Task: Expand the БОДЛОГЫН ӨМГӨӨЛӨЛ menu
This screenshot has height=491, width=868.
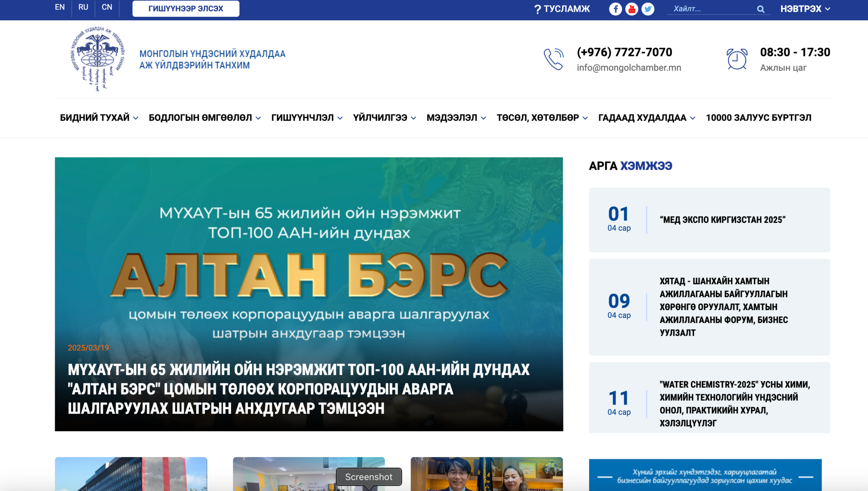Action: coord(205,118)
